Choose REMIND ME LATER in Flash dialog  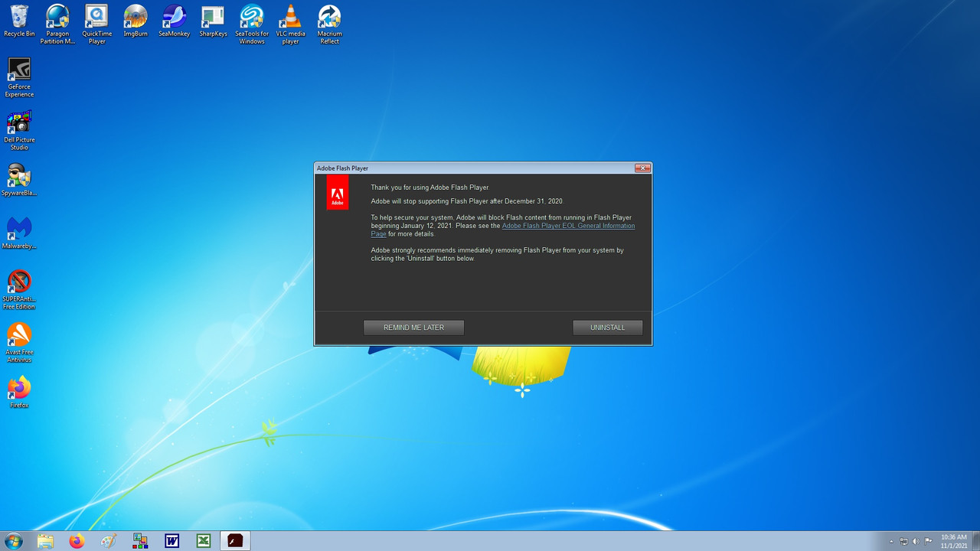pyautogui.click(x=413, y=328)
